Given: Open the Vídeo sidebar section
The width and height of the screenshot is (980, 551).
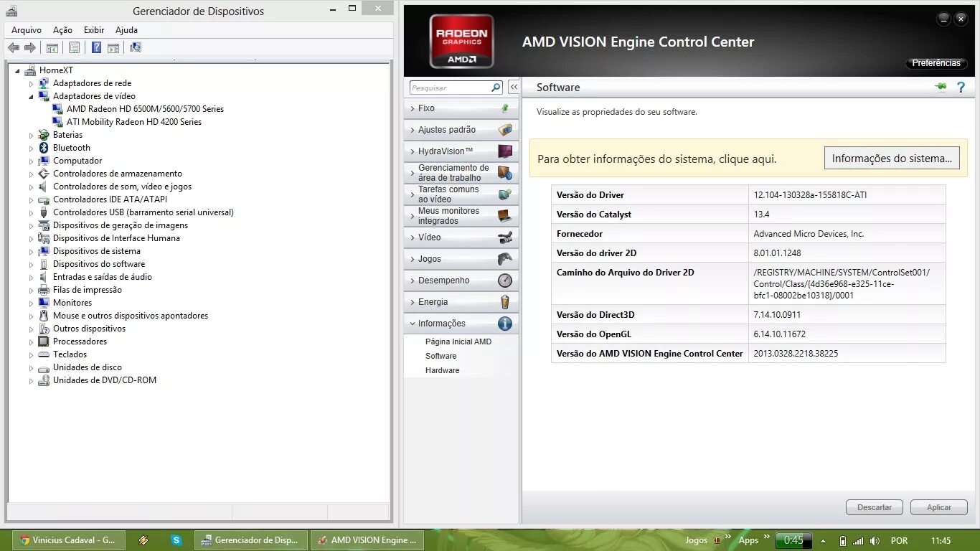Looking at the screenshot, I should (461, 237).
